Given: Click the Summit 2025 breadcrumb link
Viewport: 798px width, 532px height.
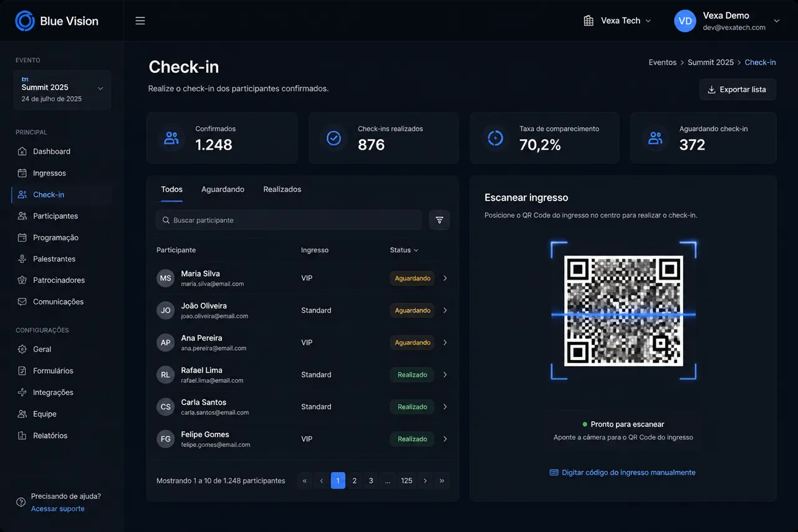Looking at the screenshot, I should tap(711, 62).
